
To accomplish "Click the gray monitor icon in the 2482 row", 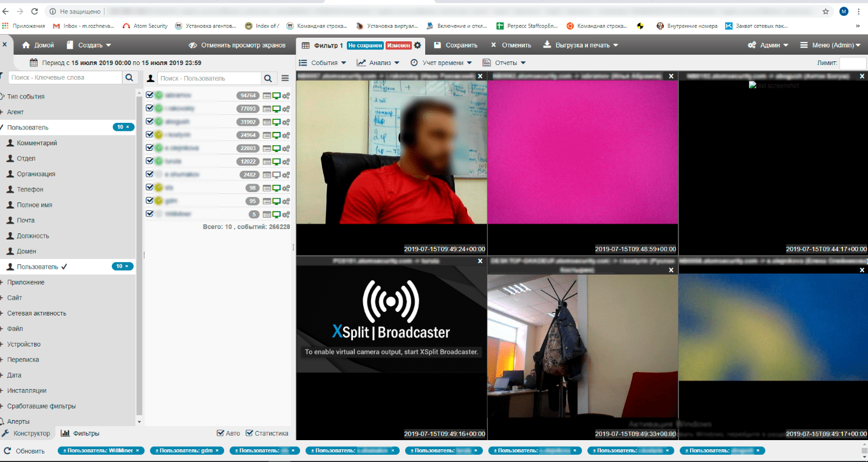I will (x=276, y=174).
